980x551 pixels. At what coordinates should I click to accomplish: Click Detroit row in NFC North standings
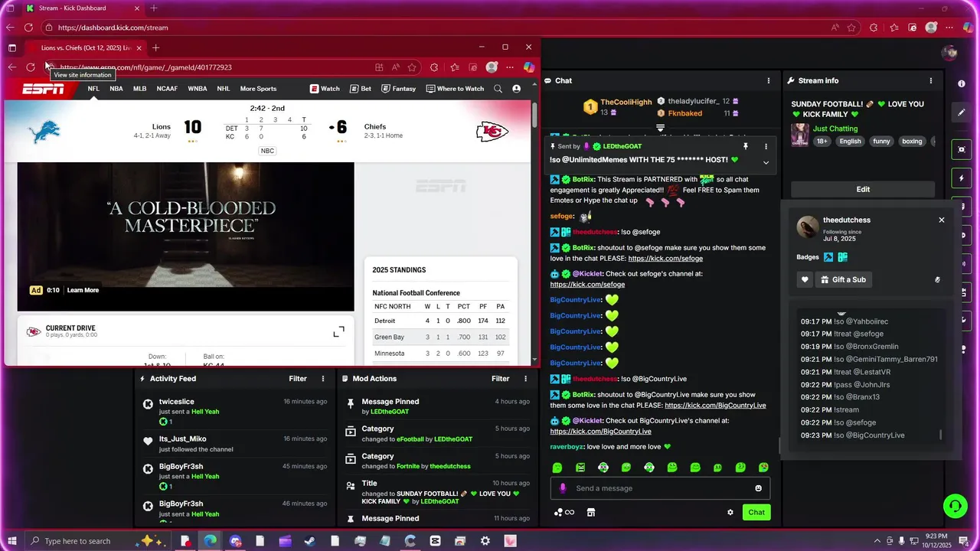tap(440, 321)
